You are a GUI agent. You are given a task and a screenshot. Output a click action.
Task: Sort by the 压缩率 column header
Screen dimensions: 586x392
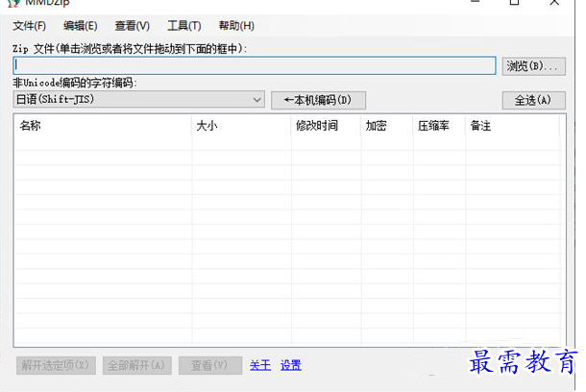(440, 126)
